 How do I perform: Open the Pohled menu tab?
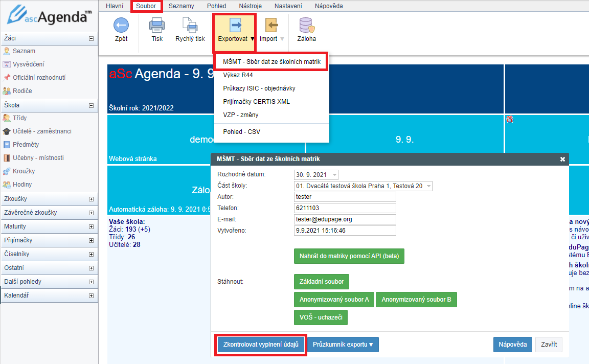pos(217,6)
